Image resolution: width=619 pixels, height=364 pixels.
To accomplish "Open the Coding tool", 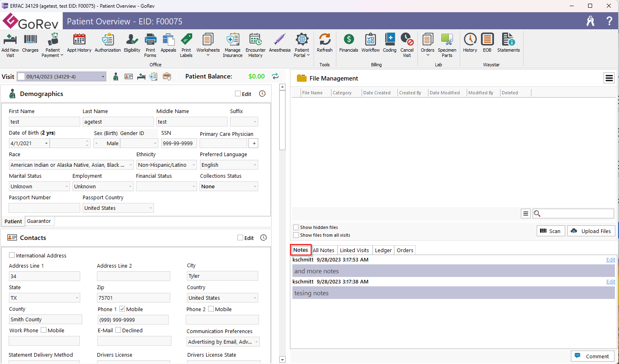I will pyautogui.click(x=390, y=43).
